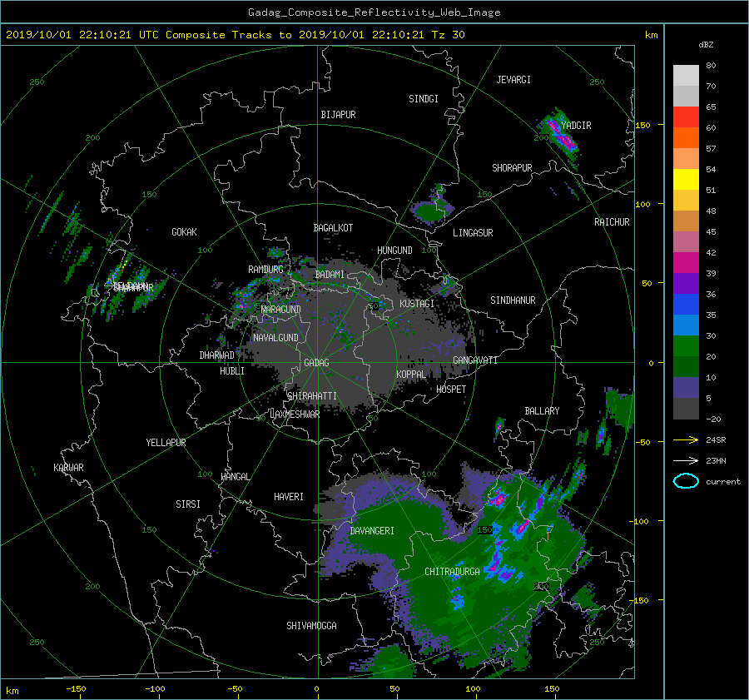749x700 pixels.
Task: Select the magenta 39-42 dBZ color swatch
Action: click(x=686, y=262)
